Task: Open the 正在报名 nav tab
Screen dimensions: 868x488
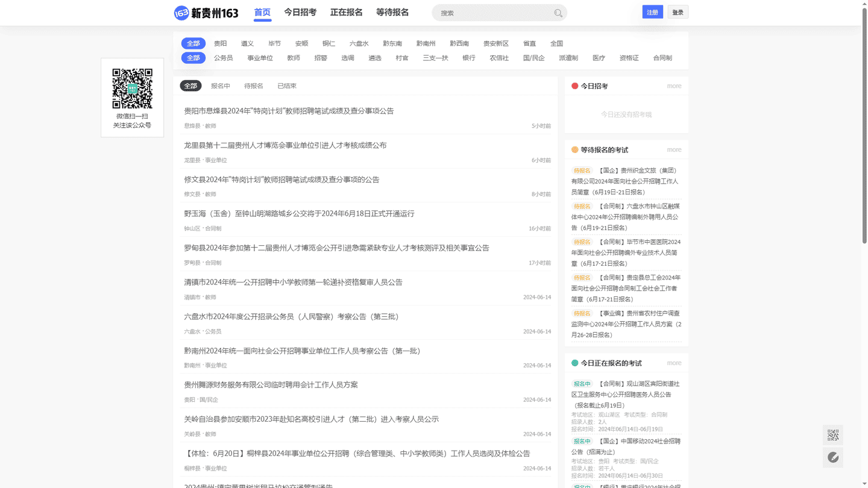Action: (x=347, y=12)
